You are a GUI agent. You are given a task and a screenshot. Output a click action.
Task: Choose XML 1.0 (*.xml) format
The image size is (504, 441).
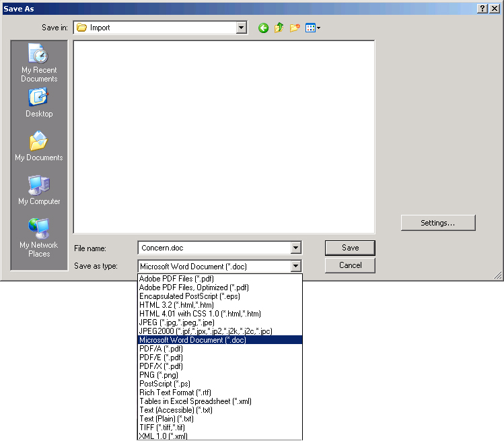tap(220, 436)
